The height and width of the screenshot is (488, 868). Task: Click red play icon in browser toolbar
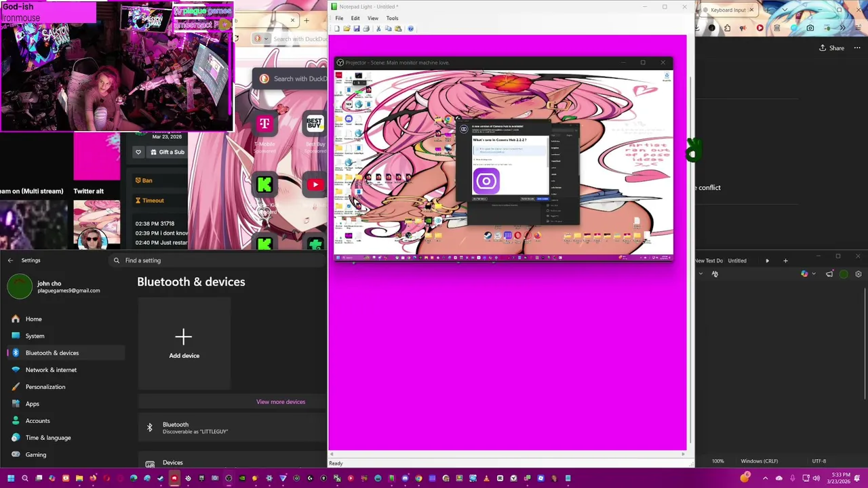pyautogui.click(x=759, y=28)
